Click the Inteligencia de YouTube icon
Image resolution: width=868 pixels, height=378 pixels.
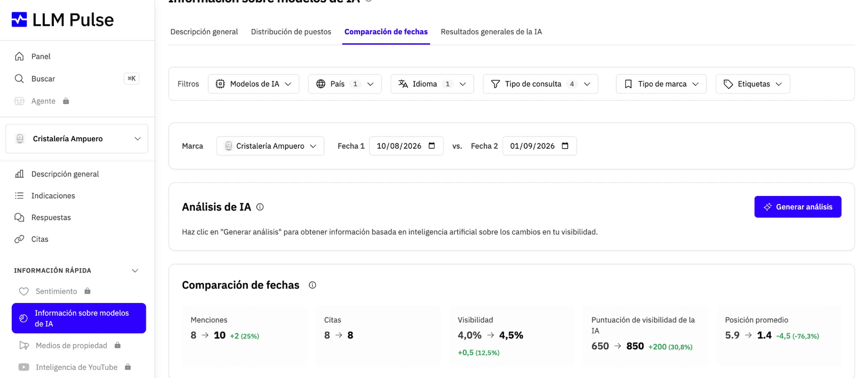[24, 367]
